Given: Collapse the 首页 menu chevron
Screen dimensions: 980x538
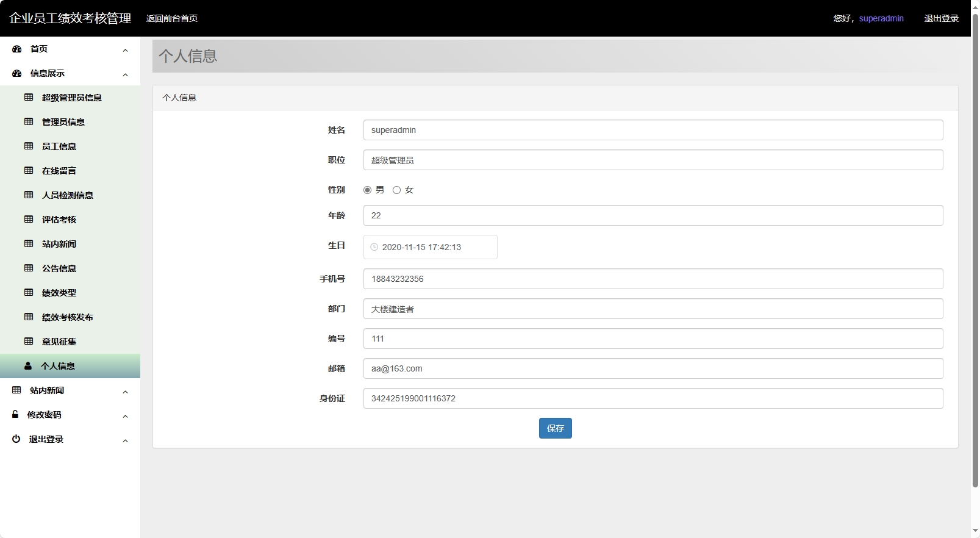Looking at the screenshot, I should coord(125,50).
